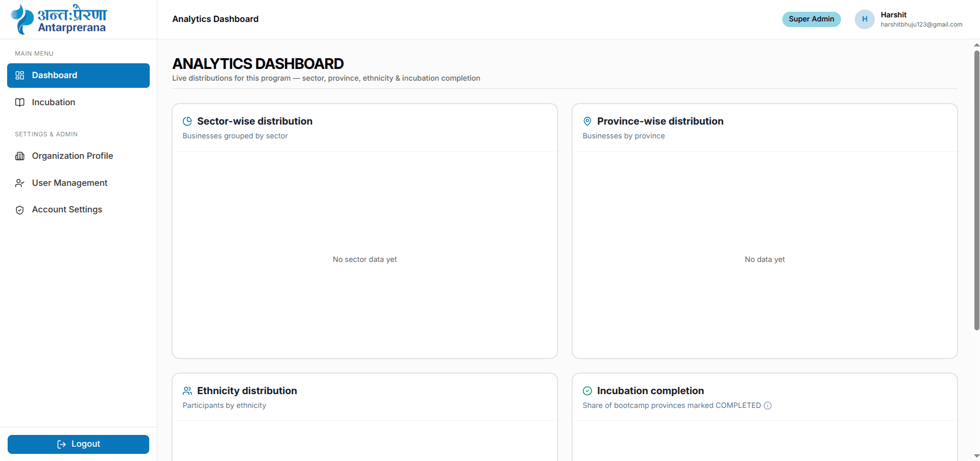Click the Antarprerana logo
980x461 pixels.
tap(59, 19)
